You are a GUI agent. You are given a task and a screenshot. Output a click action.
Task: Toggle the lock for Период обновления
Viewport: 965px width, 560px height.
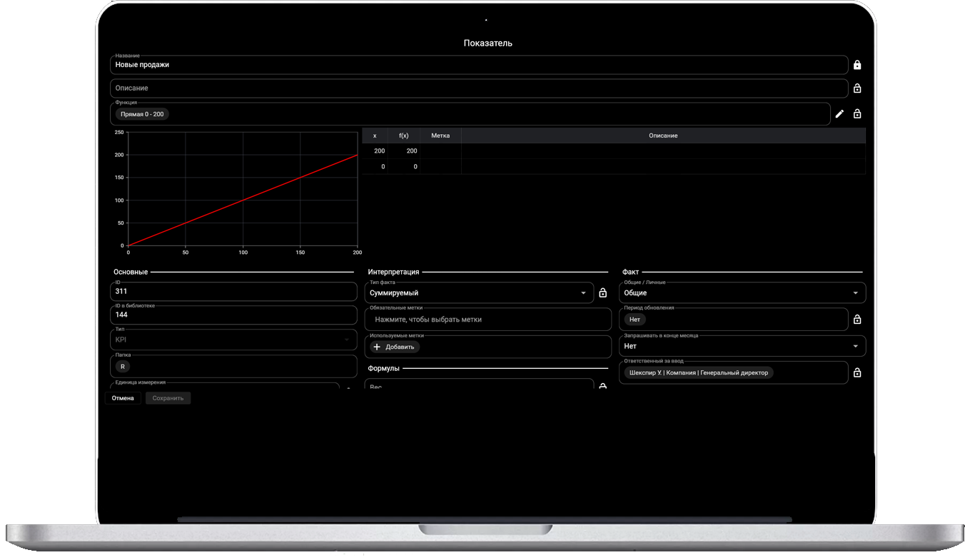(857, 320)
